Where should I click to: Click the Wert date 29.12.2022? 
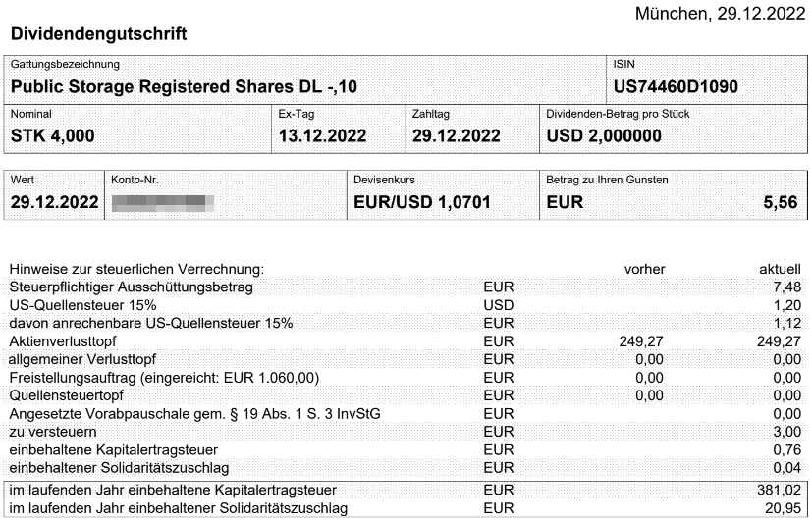coord(54,202)
